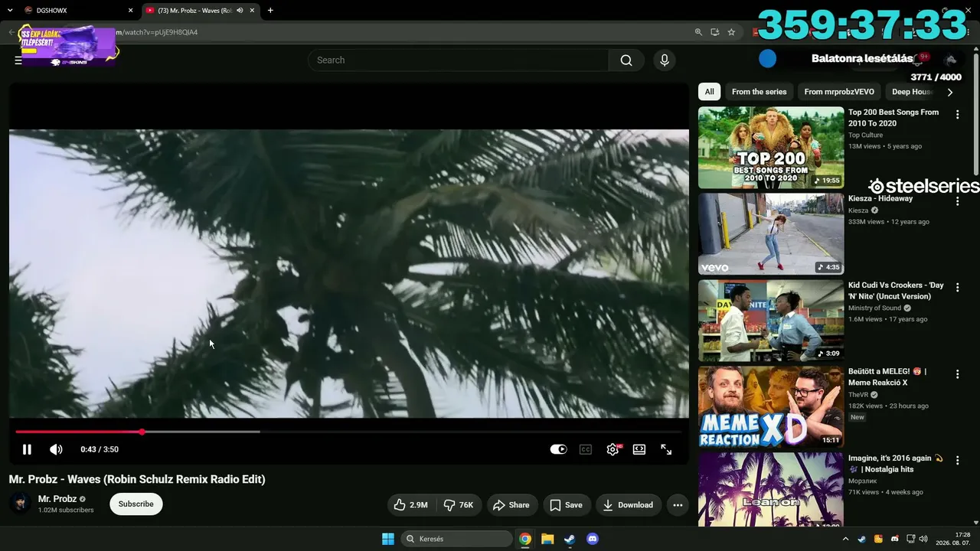Image resolution: width=980 pixels, height=551 pixels.
Task: Close the DGSHOWX browser tab
Action: (130, 11)
